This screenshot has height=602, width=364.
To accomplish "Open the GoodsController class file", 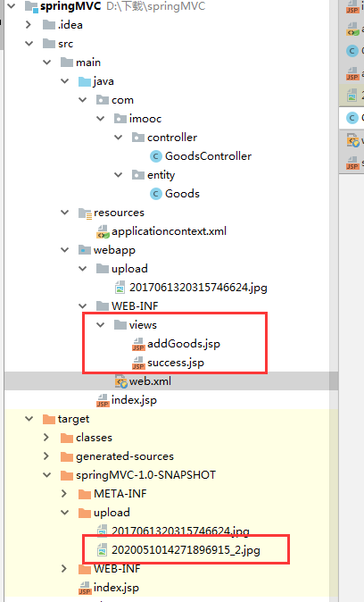I will pyautogui.click(x=201, y=156).
